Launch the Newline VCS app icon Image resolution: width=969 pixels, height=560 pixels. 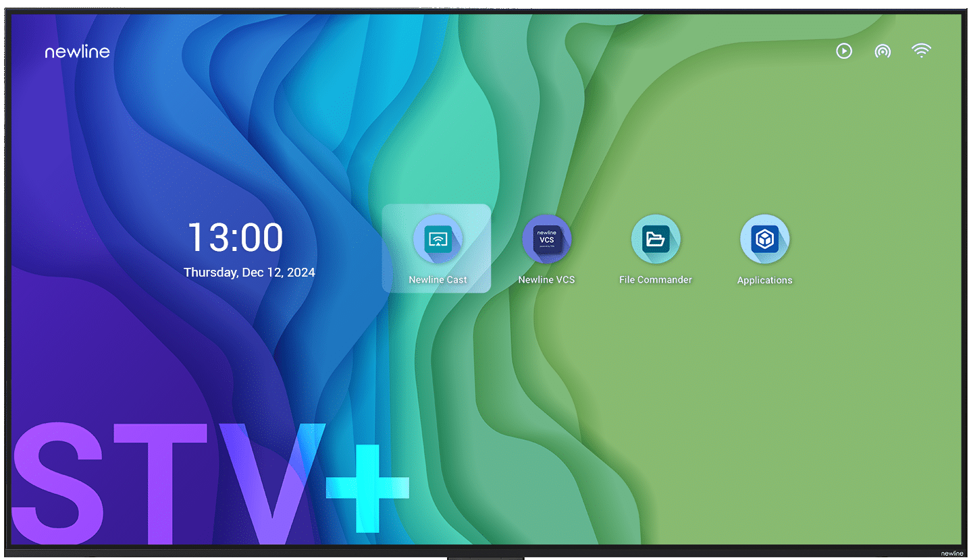[x=546, y=239]
